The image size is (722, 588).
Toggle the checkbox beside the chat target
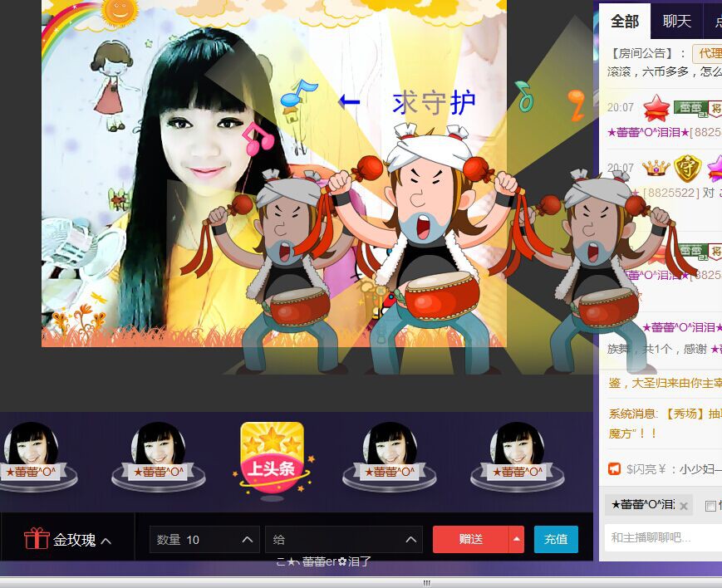[x=710, y=506]
